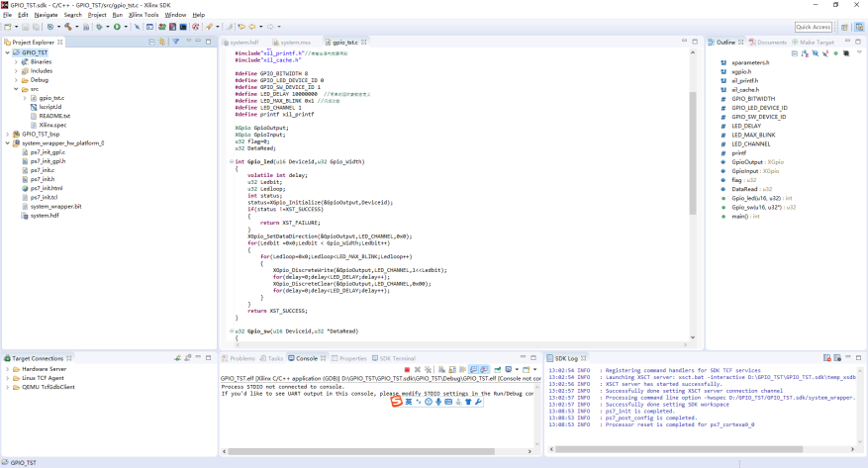
Task: Click Clear Console icon
Action: click(441, 369)
